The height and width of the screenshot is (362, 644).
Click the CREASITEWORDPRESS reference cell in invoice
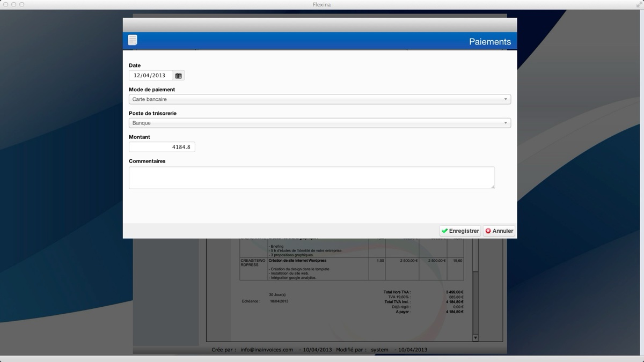point(253,262)
